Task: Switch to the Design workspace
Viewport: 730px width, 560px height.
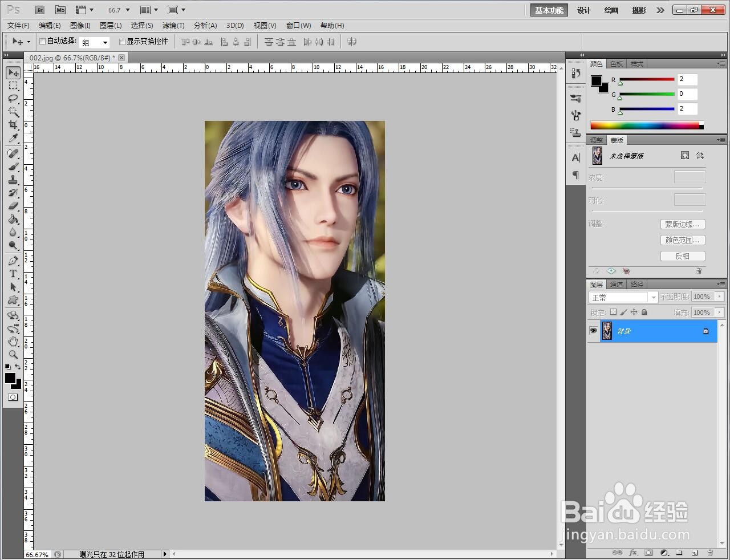Action: click(584, 10)
